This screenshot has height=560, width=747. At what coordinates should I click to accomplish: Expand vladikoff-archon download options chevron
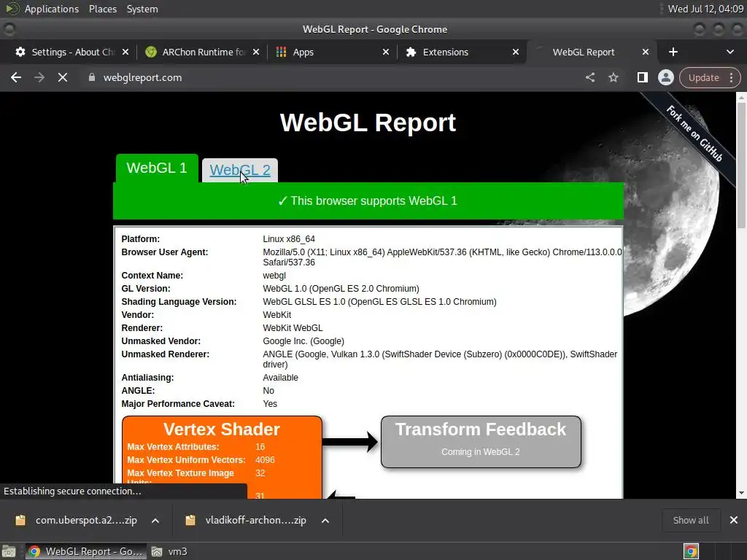(325, 521)
